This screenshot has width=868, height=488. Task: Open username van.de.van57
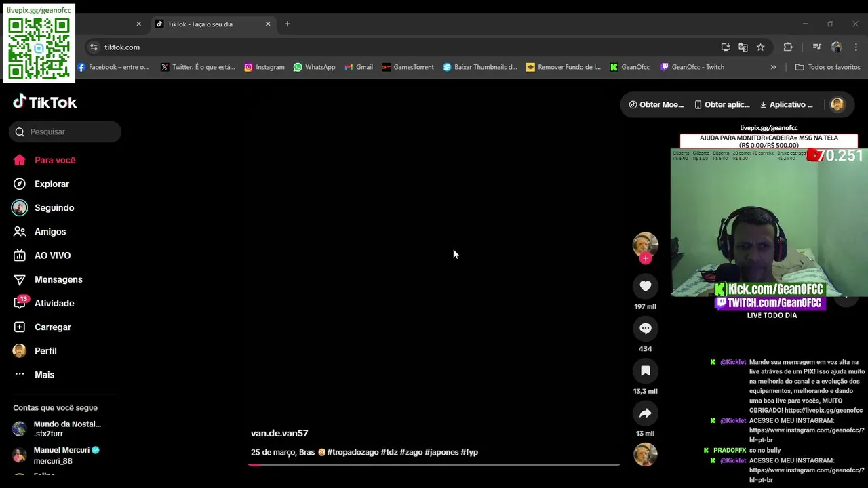(x=279, y=433)
